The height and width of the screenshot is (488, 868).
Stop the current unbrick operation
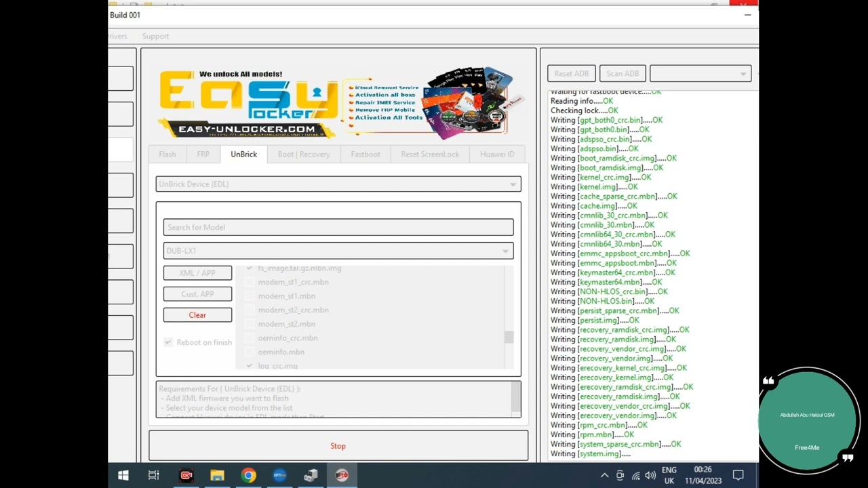(338, 446)
